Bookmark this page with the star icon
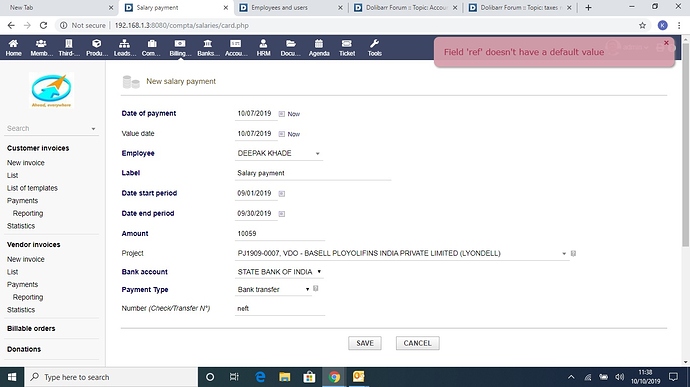690x387 pixels. coord(642,26)
